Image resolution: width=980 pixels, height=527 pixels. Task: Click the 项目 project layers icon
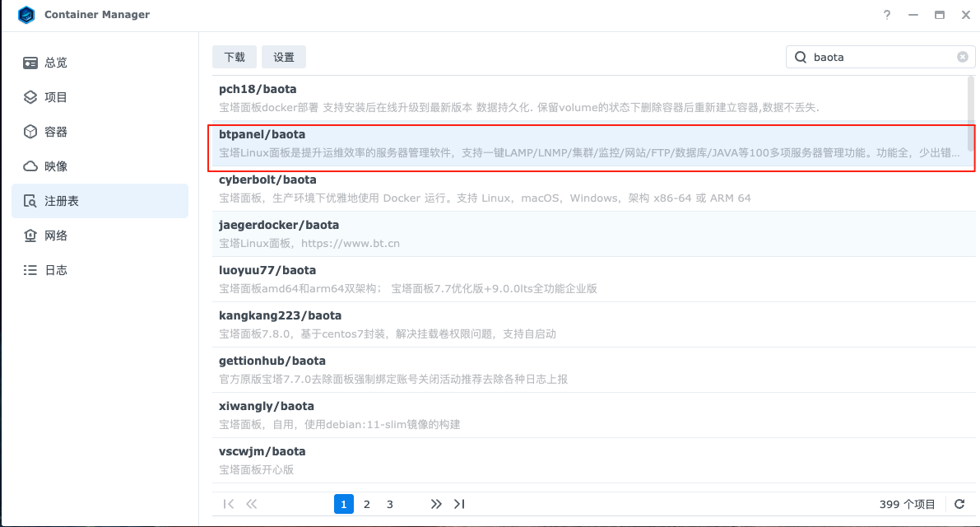30,97
